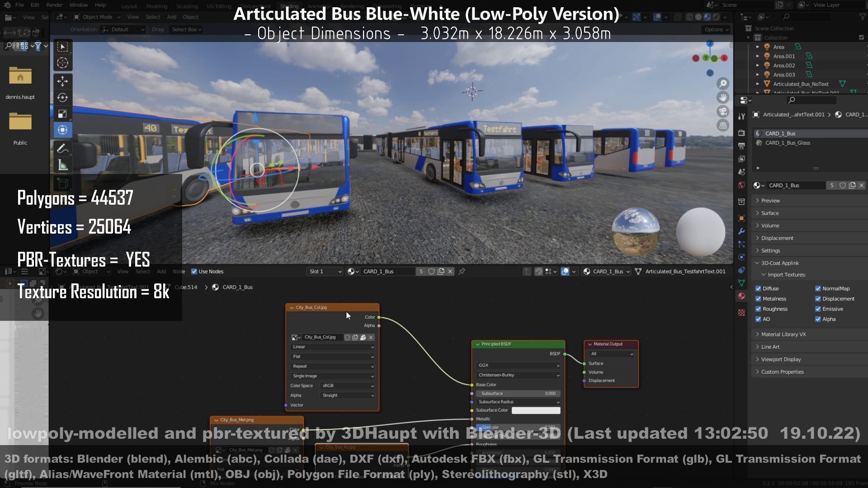Open the Select Box drag dropdown
The height and width of the screenshot is (488, 868).
click(186, 29)
